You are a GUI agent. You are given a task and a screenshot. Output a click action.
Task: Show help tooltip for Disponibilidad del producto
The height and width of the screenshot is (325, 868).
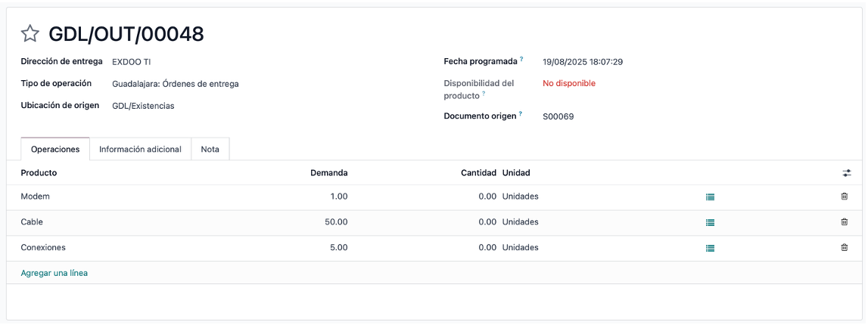[484, 94]
